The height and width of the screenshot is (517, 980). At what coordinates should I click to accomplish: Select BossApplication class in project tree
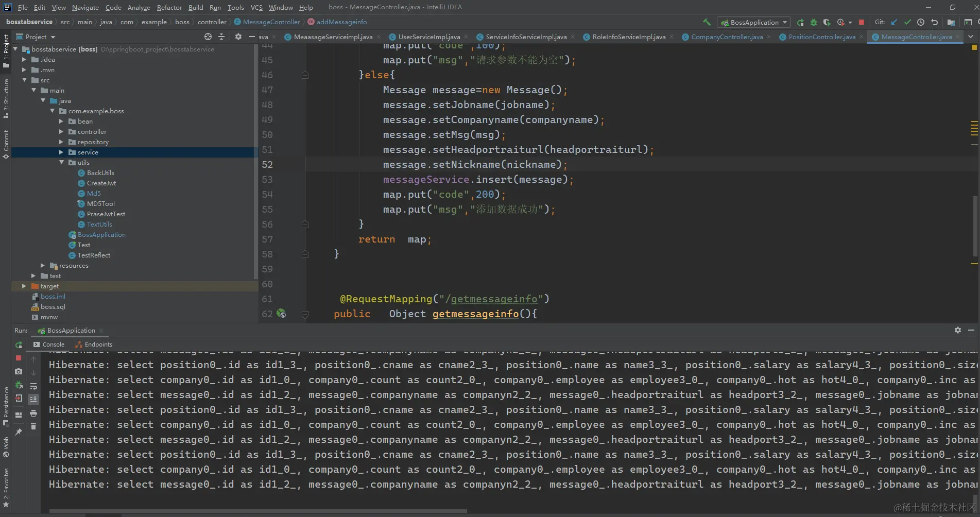101,234
